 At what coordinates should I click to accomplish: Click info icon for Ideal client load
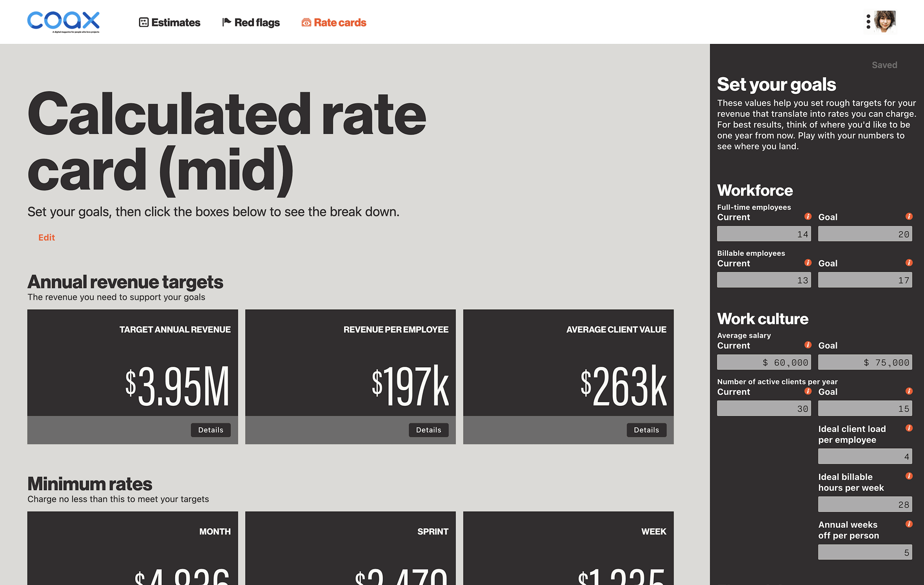(909, 428)
